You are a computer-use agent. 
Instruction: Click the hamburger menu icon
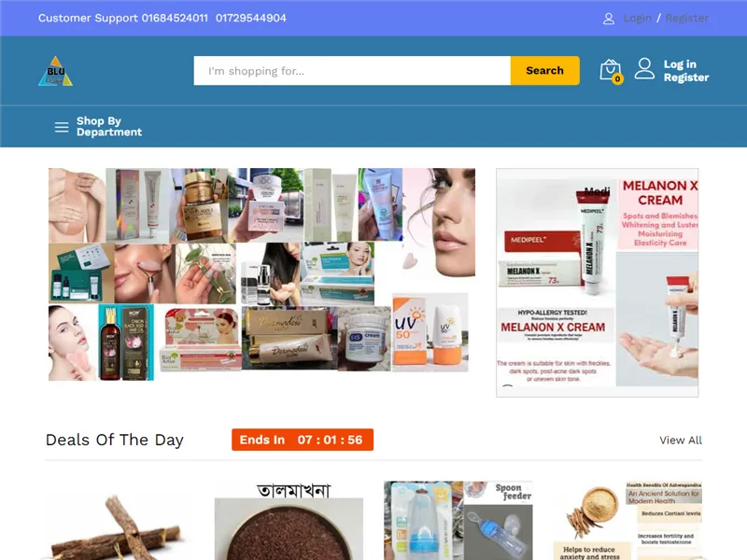click(x=62, y=127)
